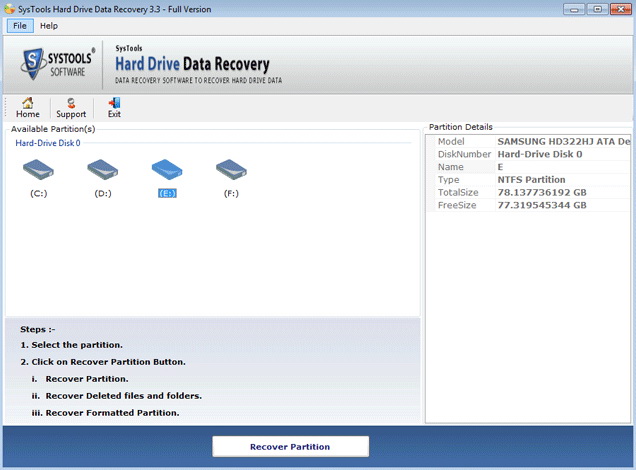This screenshot has height=470, width=636.
Task: Minimize the SysTools window
Action: click(574, 9)
